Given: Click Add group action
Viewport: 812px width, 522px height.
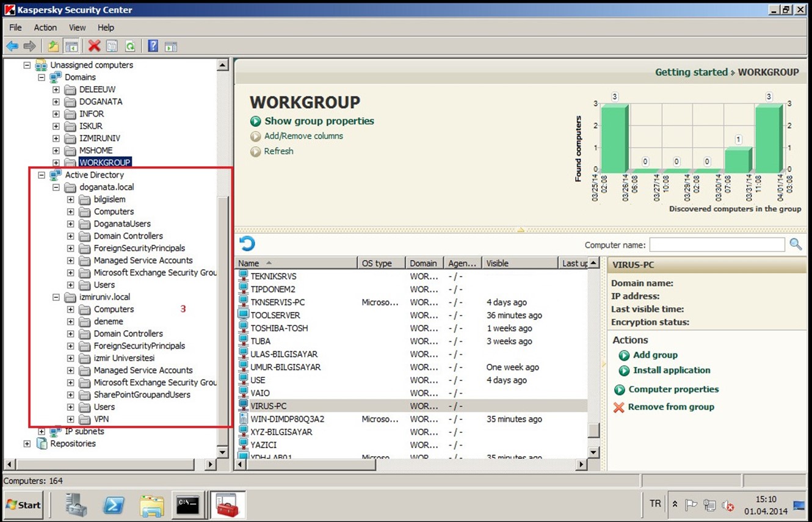Looking at the screenshot, I should coord(655,355).
